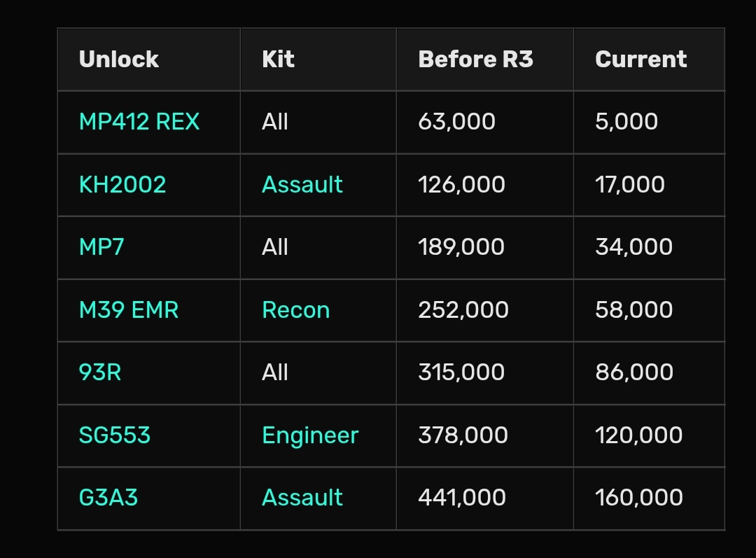
Task: Select the 160,000 Current value cell
Action: pyautogui.click(x=649, y=498)
